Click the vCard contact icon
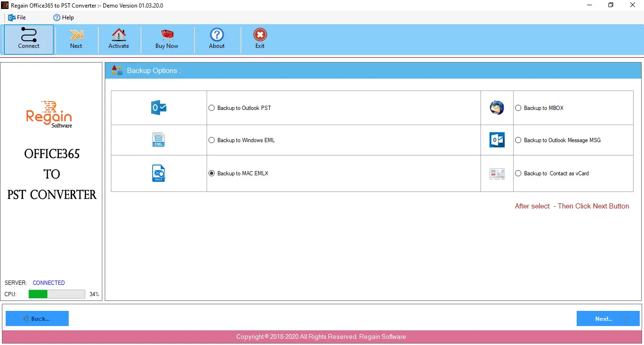 [497, 173]
